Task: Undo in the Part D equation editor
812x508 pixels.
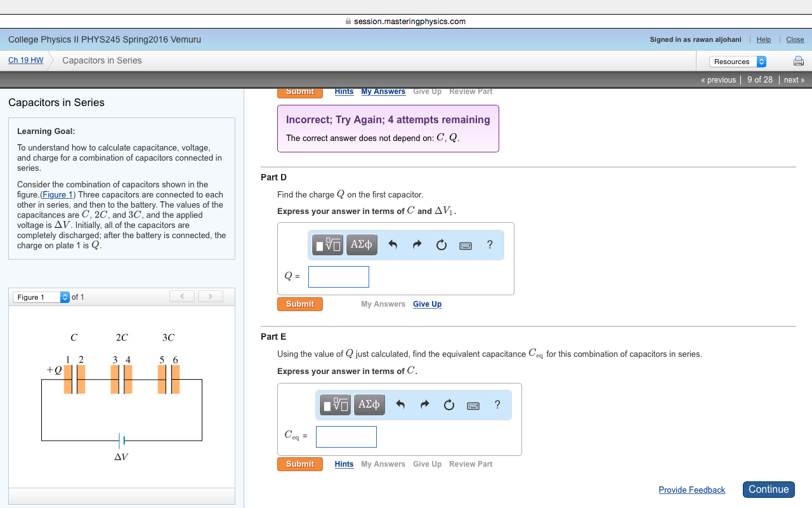Action: 393,244
